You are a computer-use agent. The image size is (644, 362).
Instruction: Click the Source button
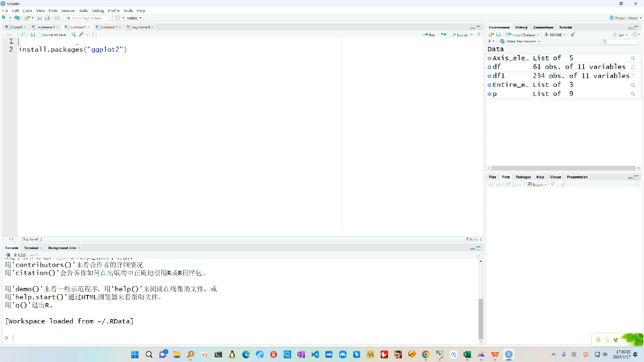(460, 35)
